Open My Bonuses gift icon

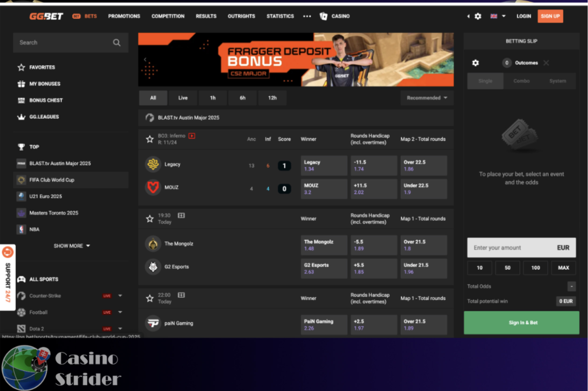coord(21,84)
